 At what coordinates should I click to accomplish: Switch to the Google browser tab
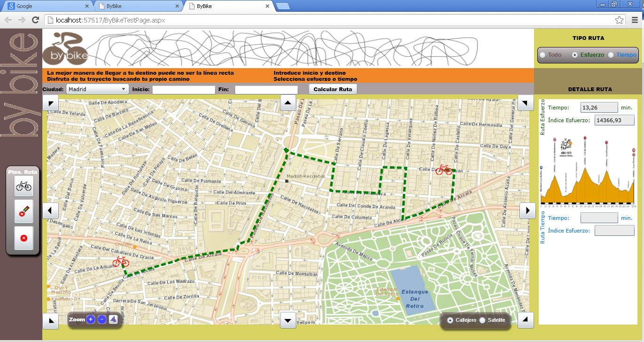[47, 7]
